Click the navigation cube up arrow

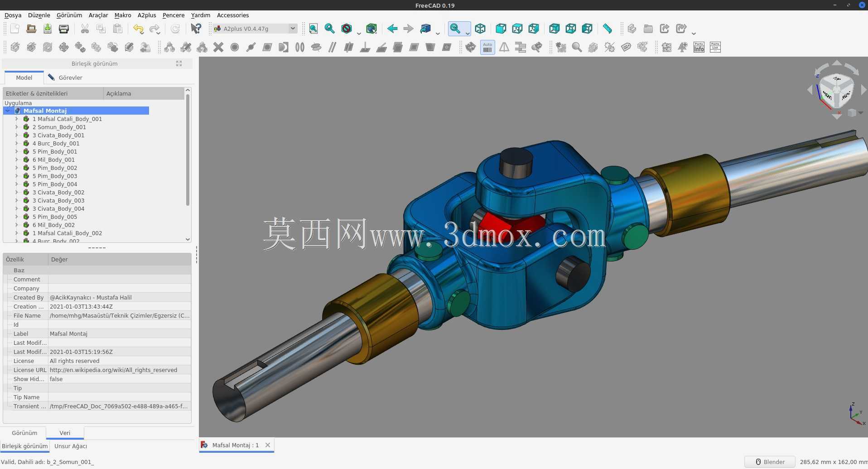pos(837,63)
